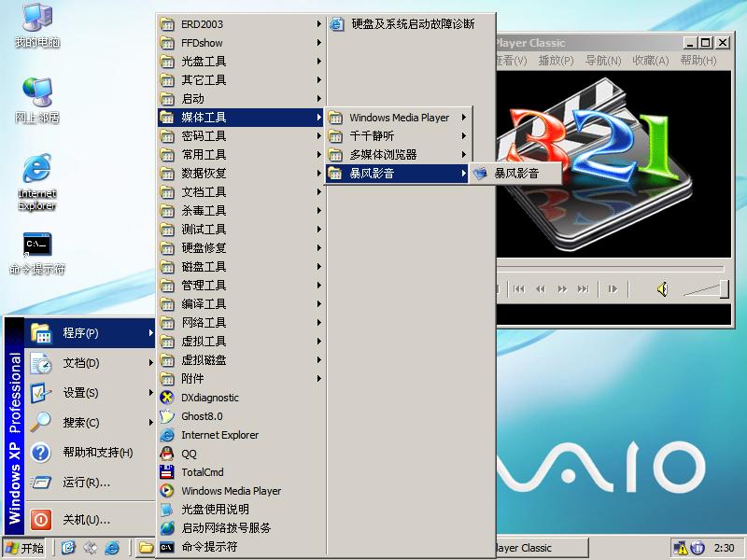Screen dimensions: 747x560
Task: Expand the 其它工具 folder submenu
Action: click(x=241, y=80)
